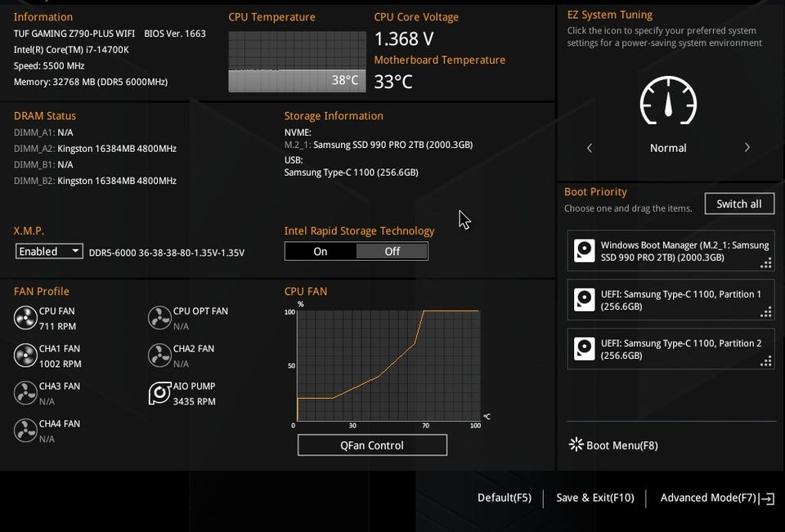The image size is (785, 532).
Task: Click the 3435 RPM AIO pump reading
Action: click(195, 401)
